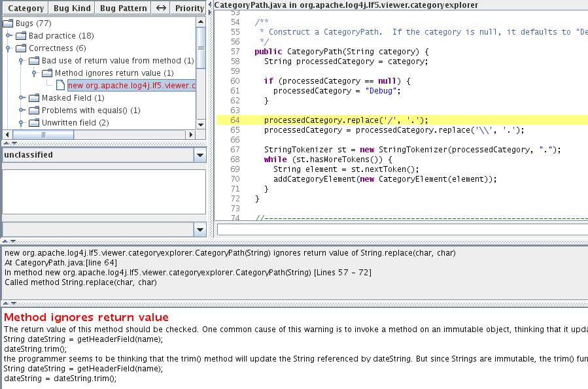Click the document icon of the selected bug

[60, 85]
